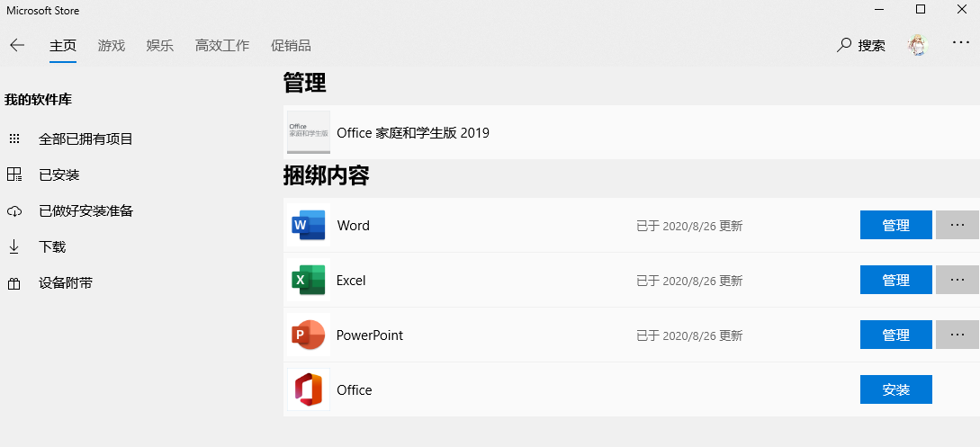980x447 pixels.
Task: Click the Word app name
Action: pyautogui.click(x=353, y=226)
